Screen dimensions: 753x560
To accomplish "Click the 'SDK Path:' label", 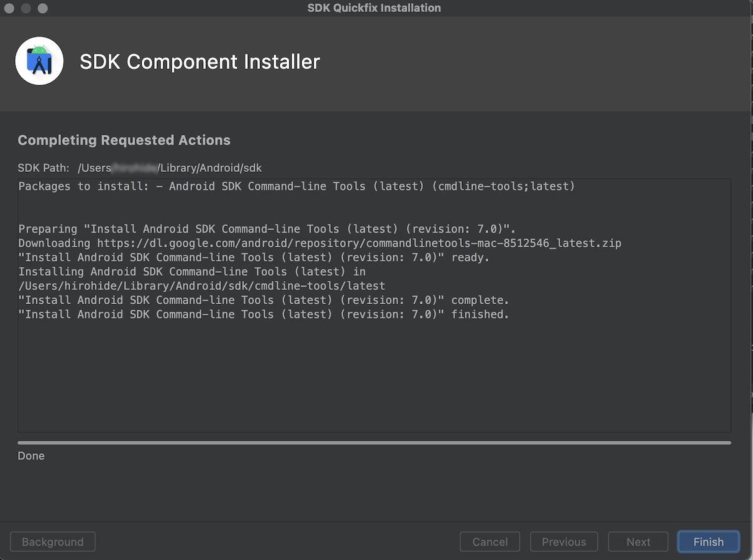I will pos(43,168).
